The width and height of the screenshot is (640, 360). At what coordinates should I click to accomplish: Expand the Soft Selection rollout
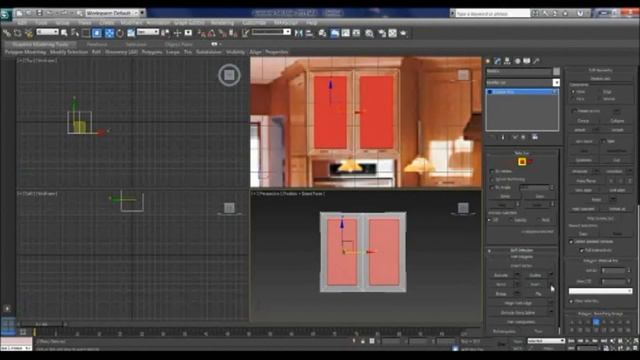[522, 250]
